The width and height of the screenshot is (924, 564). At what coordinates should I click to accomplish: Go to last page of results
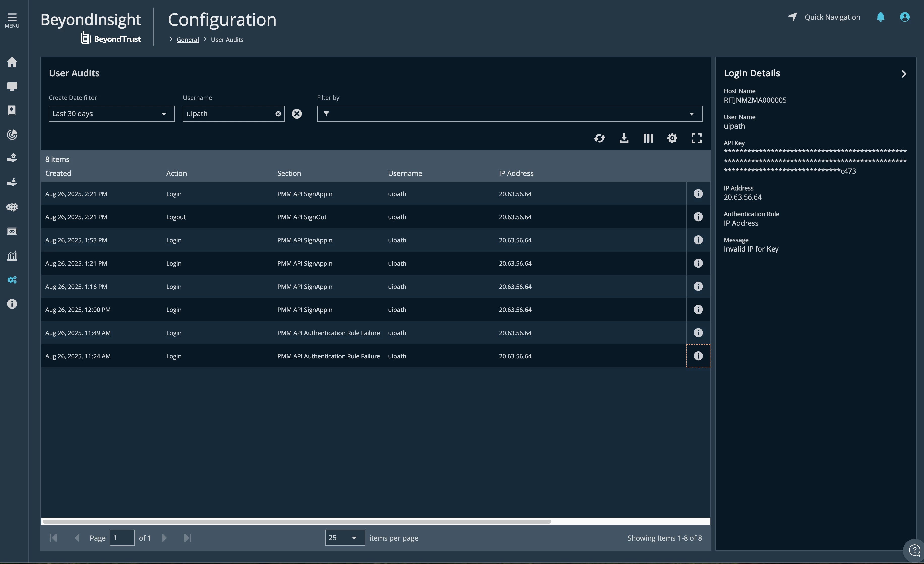pyautogui.click(x=188, y=538)
